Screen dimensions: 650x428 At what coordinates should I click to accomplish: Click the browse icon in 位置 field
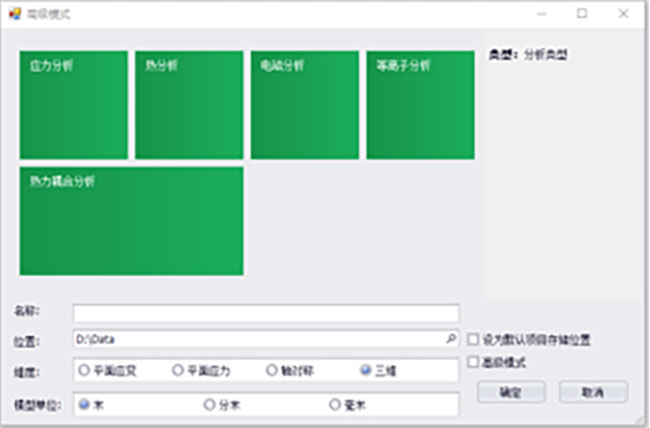pos(451,340)
